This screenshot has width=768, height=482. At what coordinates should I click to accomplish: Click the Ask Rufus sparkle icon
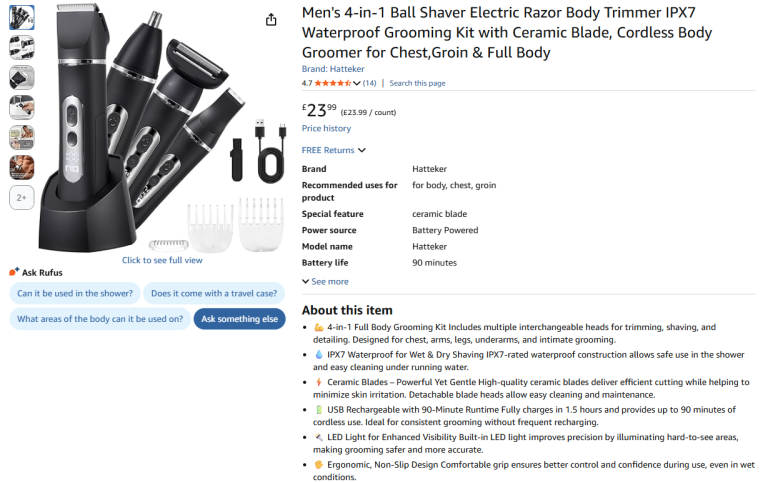click(14, 271)
